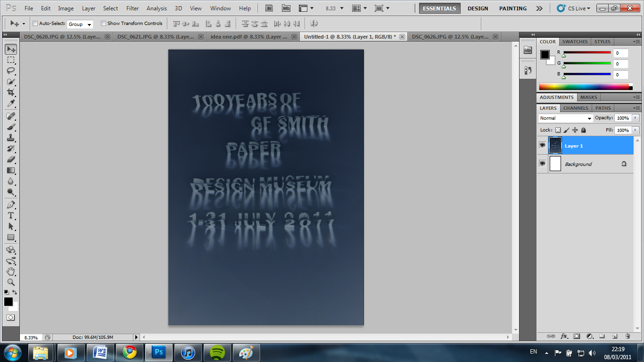The height and width of the screenshot is (362, 644).
Task: Hide Layer 1 visibility eye
Action: (x=542, y=146)
